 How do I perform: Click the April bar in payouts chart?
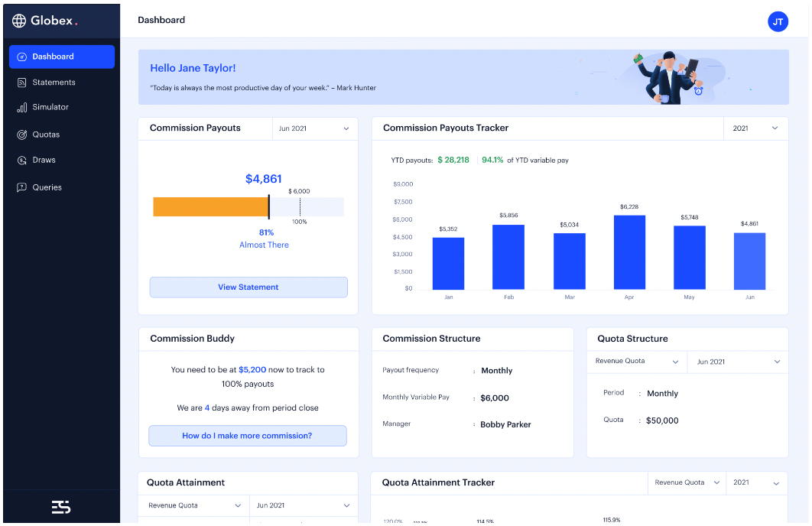(629, 252)
